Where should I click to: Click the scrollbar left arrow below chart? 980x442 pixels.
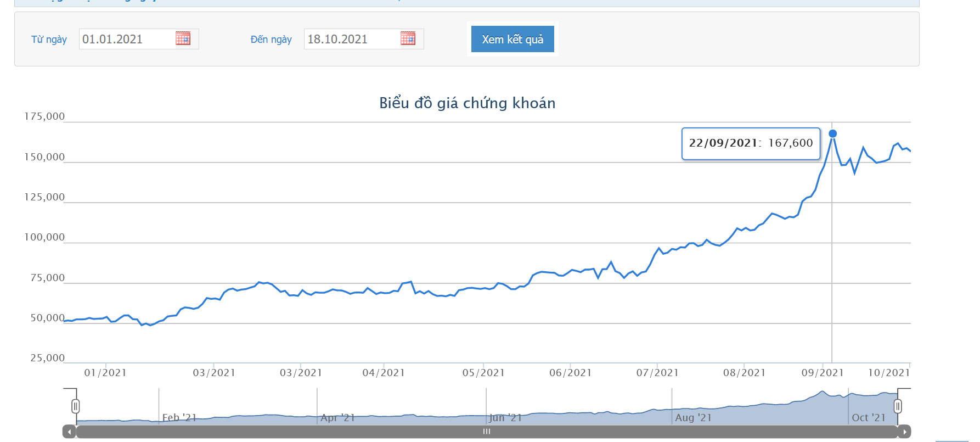69,432
